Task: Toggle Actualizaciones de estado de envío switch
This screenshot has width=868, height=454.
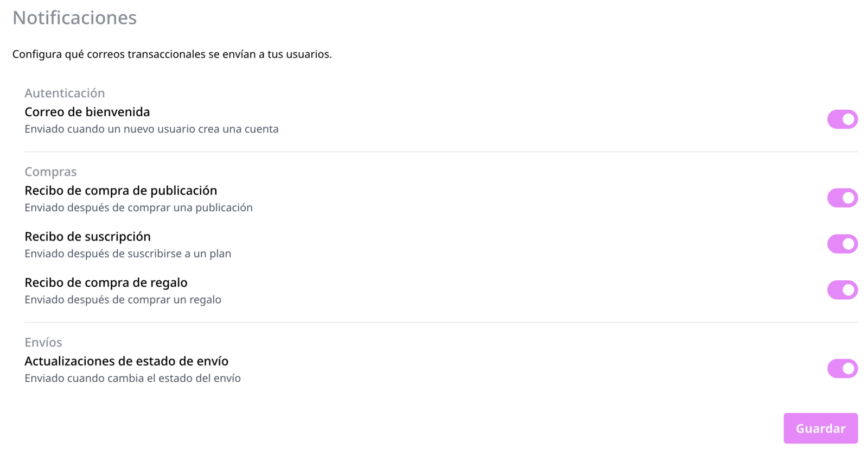Action: 842,369
